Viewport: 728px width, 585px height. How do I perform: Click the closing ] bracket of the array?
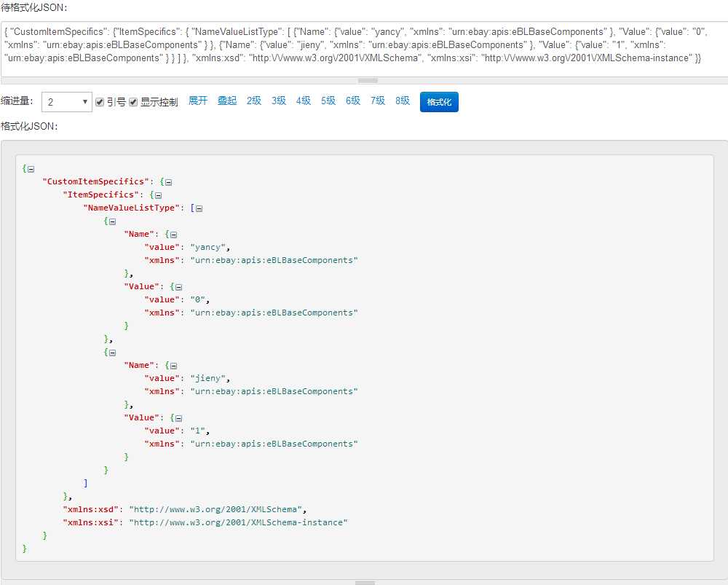[85, 483]
